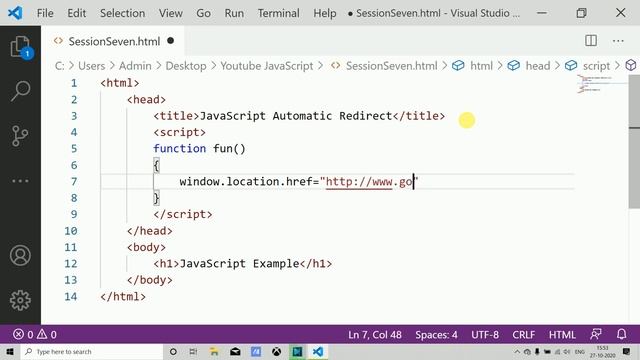The width and height of the screenshot is (640, 360).
Task: Open the More Actions ellipsis in the editor title bar
Action: (x=618, y=41)
